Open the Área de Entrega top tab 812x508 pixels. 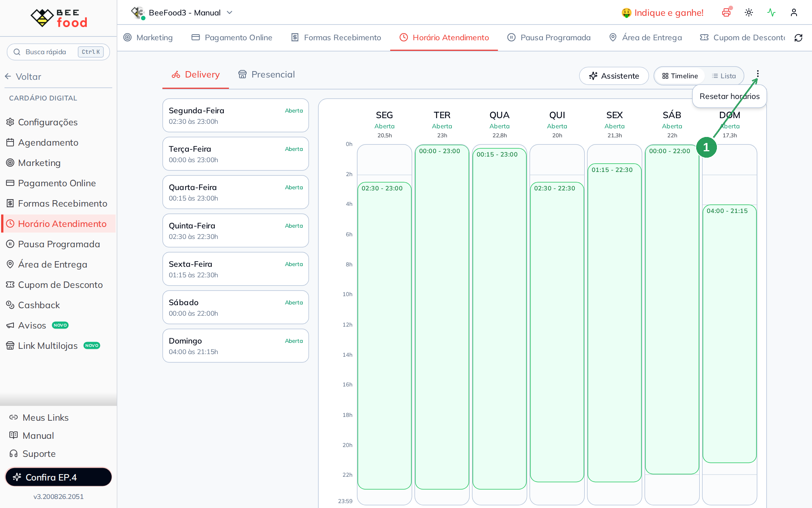[645, 38]
